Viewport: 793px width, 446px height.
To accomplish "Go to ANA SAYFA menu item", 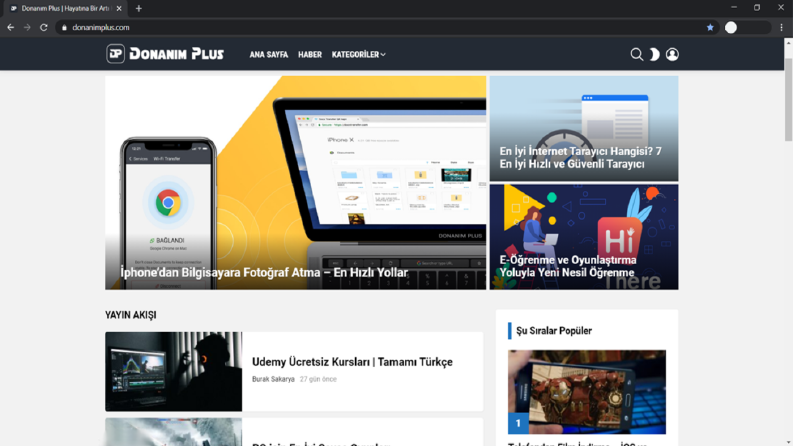I will 269,54.
